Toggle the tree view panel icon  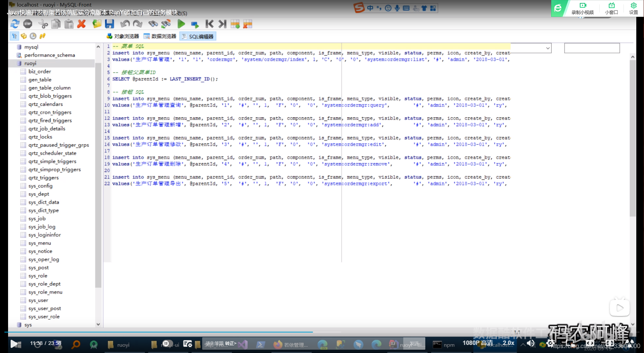click(x=14, y=36)
